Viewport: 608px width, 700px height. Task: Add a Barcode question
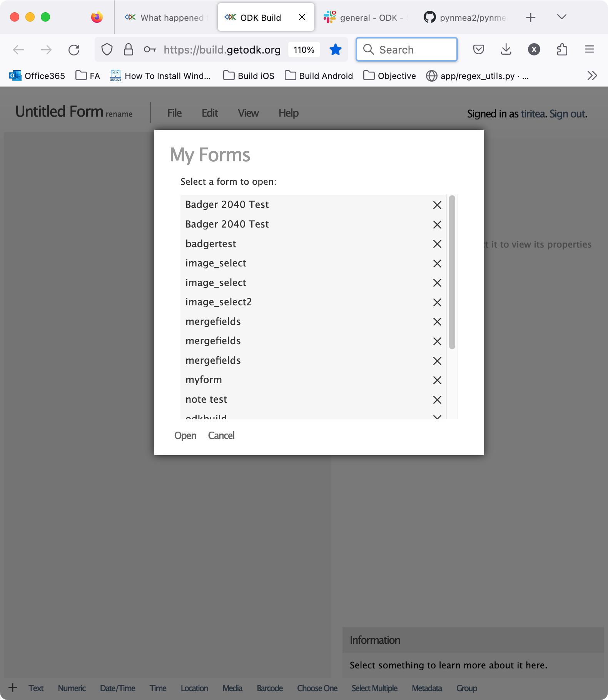click(x=270, y=688)
